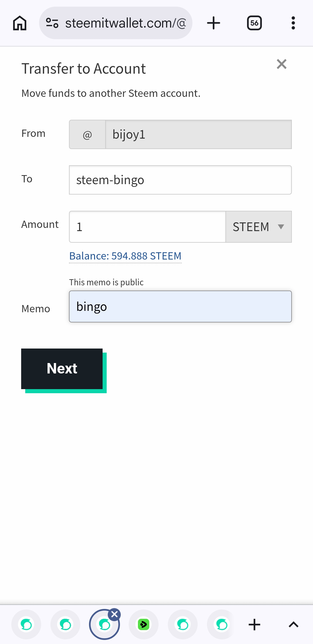Viewport: 313px width, 644px height.
Task: Click Balance: 594.888 STEEM link
Action: [125, 256]
